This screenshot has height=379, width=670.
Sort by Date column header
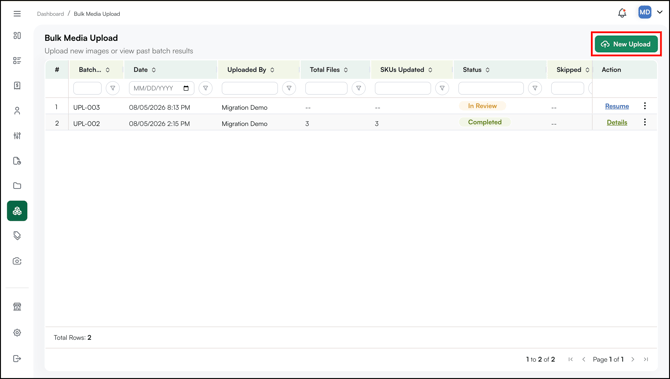[144, 70]
